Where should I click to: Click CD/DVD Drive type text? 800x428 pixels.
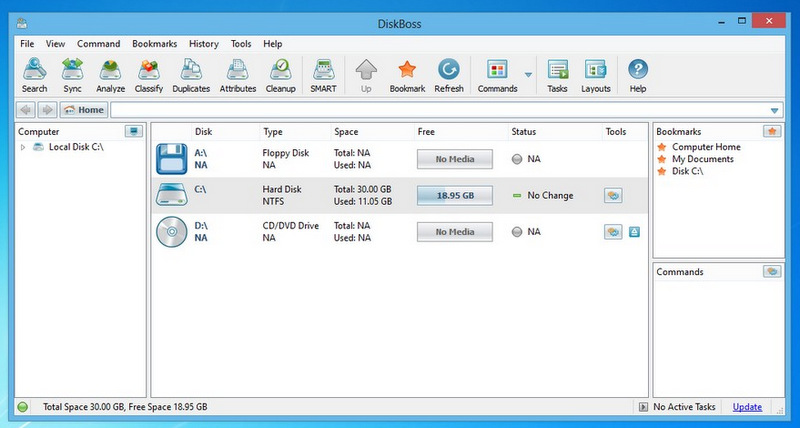tap(290, 225)
